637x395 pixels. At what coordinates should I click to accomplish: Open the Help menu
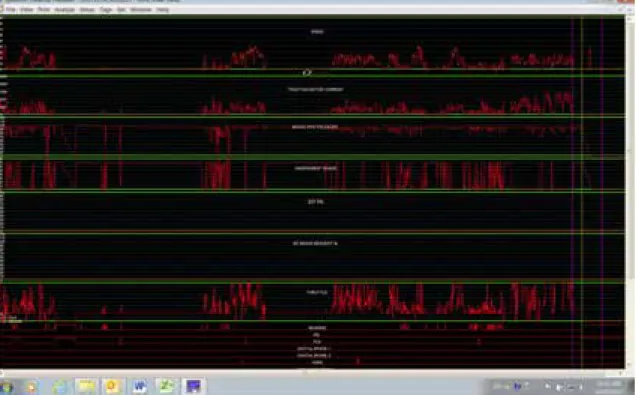tap(162, 9)
